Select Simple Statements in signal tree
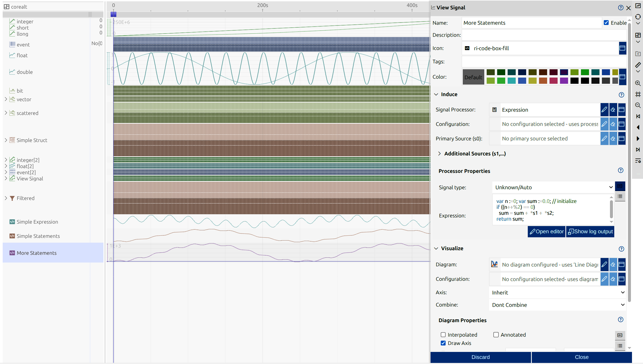Screen dimensions: 643x364 pyautogui.click(x=38, y=236)
